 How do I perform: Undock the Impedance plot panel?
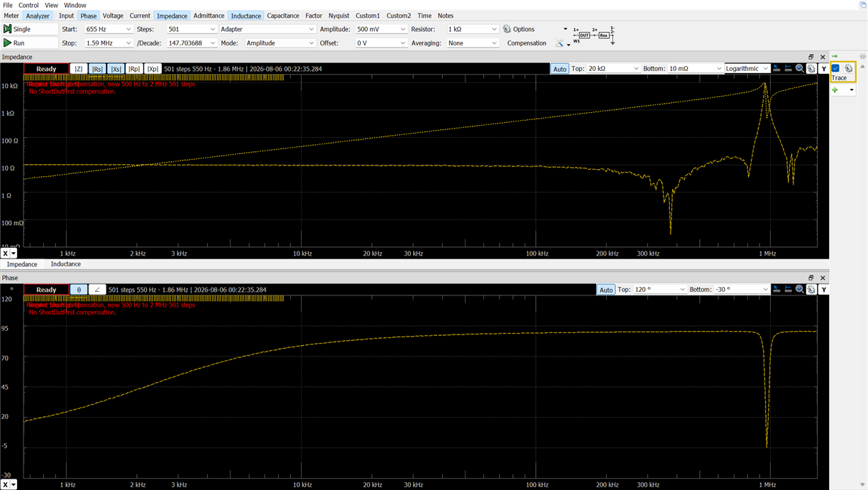811,57
